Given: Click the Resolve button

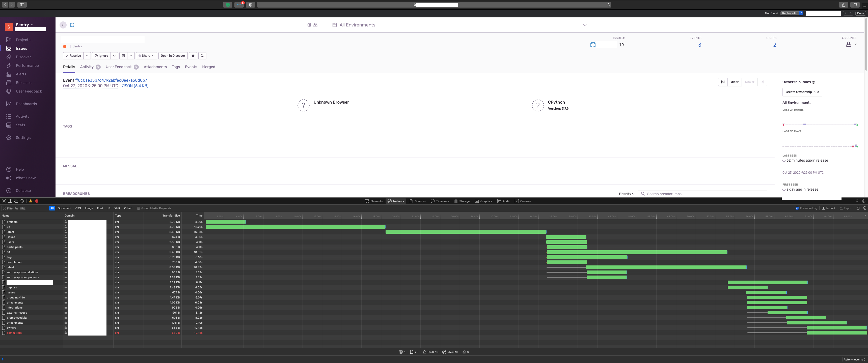Looking at the screenshot, I should (73, 55).
